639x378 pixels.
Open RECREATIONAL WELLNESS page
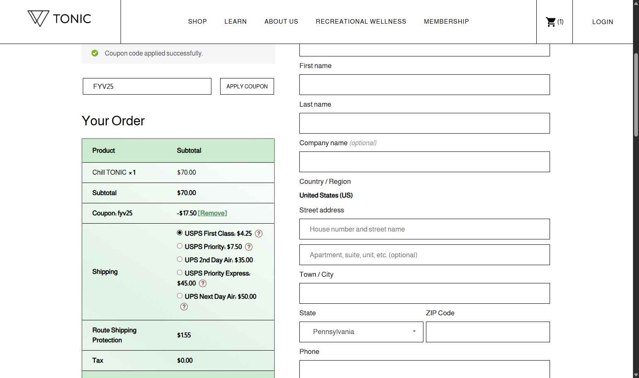point(361,22)
